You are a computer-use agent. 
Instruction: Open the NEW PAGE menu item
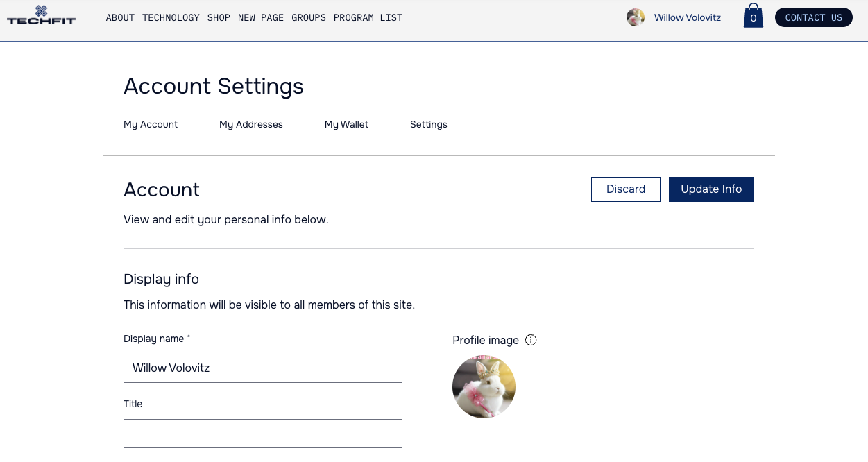coord(261,17)
